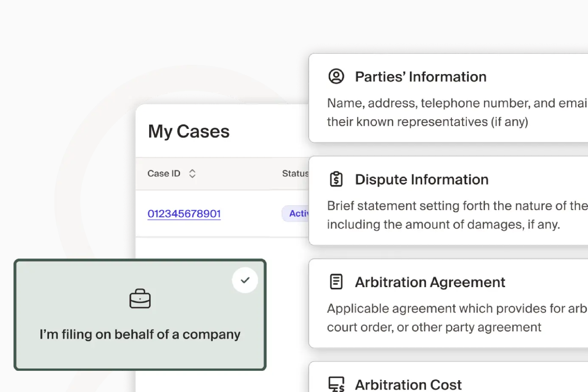Click the Arbitration Agreement document icon
This screenshot has height=392, width=588.
[x=336, y=282]
